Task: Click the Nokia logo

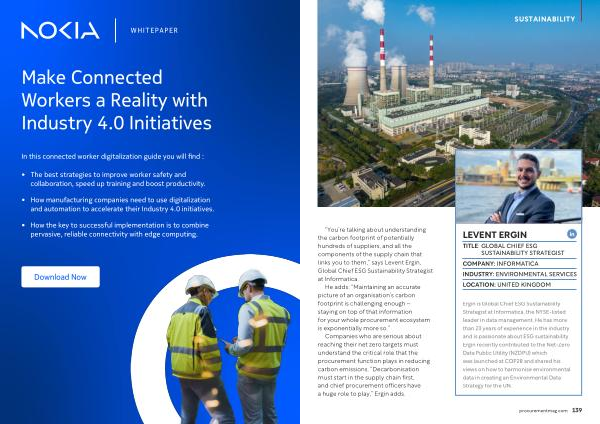Action: click(60, 30)
